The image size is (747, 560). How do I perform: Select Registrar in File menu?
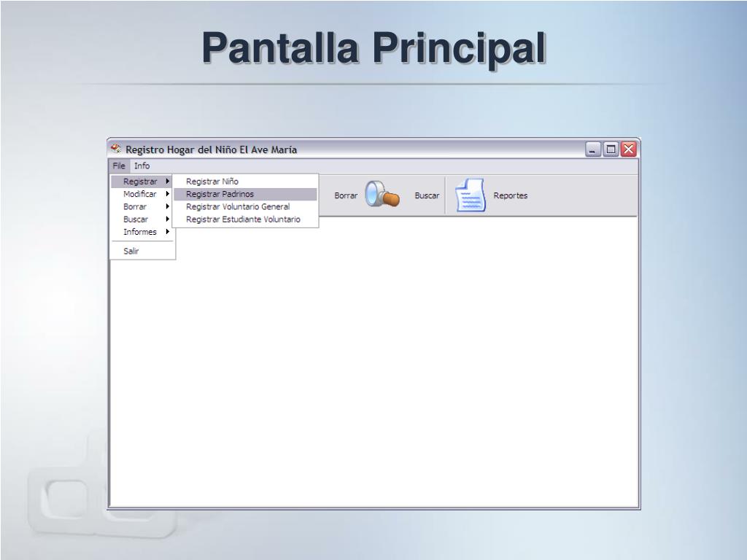142,182
